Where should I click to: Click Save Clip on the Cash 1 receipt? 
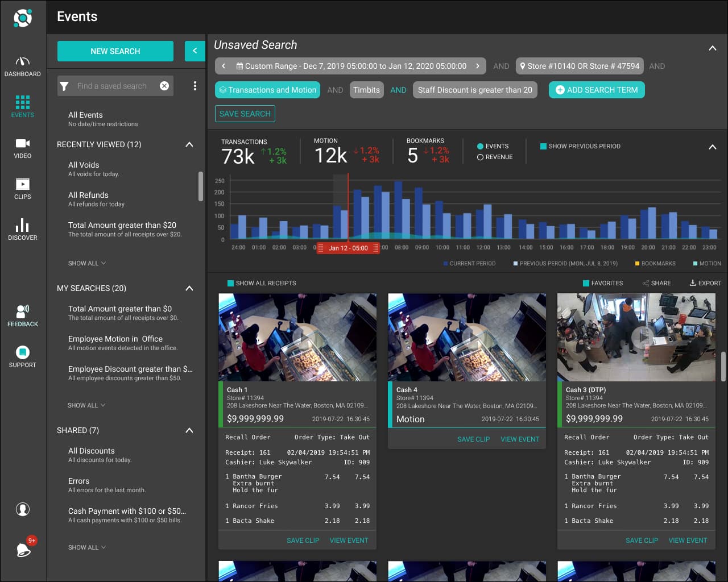[x=303, y=540]
